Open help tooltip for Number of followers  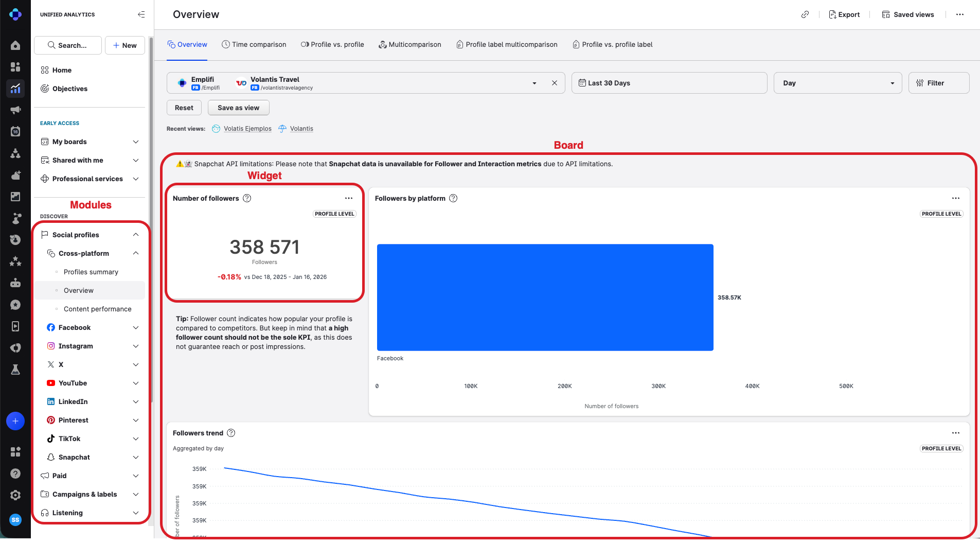click(x=247, y=198)
